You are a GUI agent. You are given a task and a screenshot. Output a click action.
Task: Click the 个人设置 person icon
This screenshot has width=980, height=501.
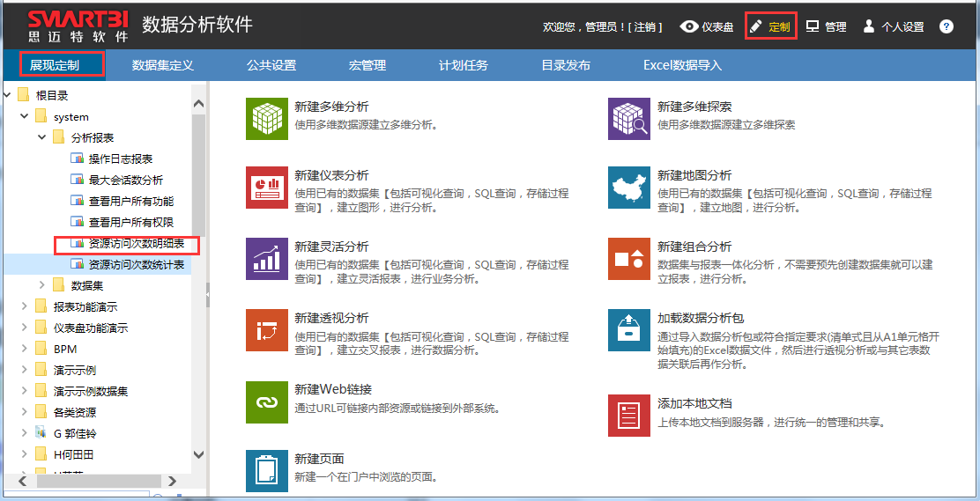coord(869,26)
